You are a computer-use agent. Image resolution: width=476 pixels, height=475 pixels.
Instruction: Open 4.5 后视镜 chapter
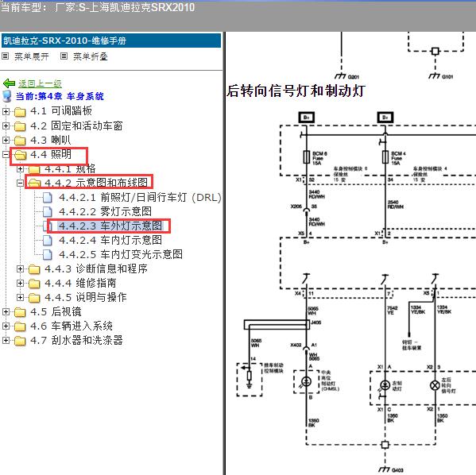(56, 311)
